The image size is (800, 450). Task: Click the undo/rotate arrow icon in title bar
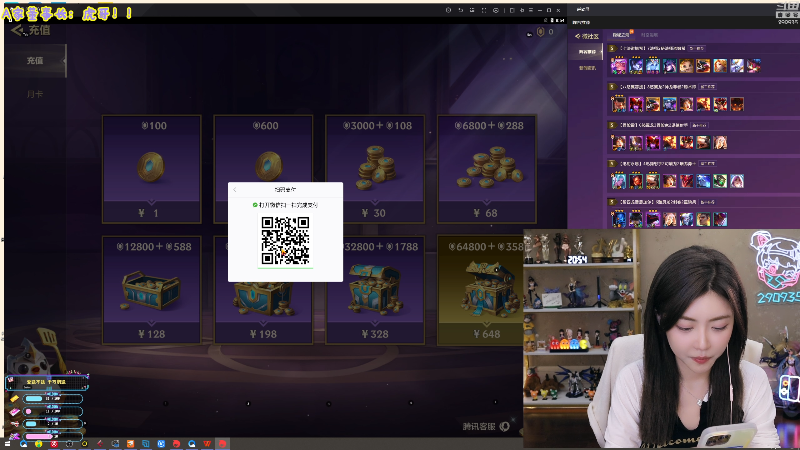click(x=460, y=10)
